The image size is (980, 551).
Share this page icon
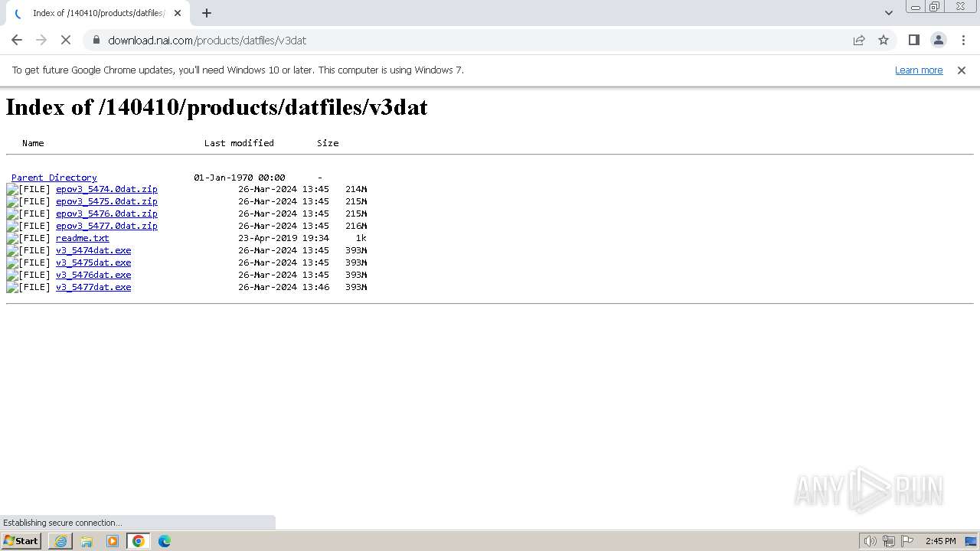click(859, 40)
